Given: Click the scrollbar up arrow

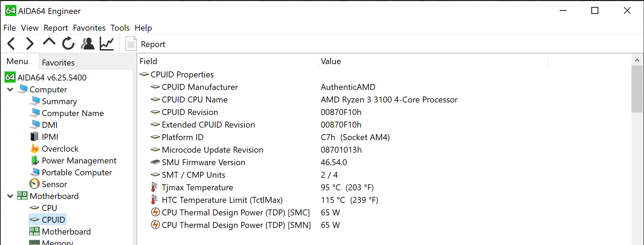Looking at the screenshot, I should [x=637, y=60].
